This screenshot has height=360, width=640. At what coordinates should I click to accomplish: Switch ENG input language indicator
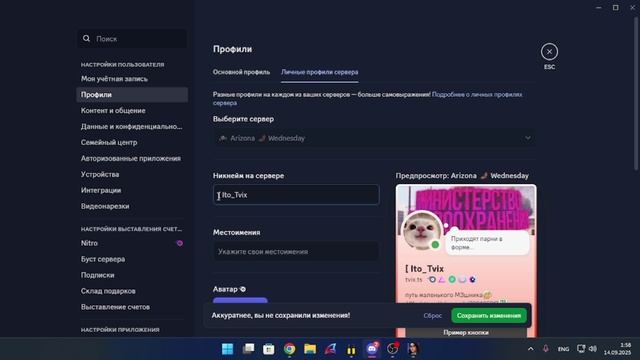click(x=563, y=349)
